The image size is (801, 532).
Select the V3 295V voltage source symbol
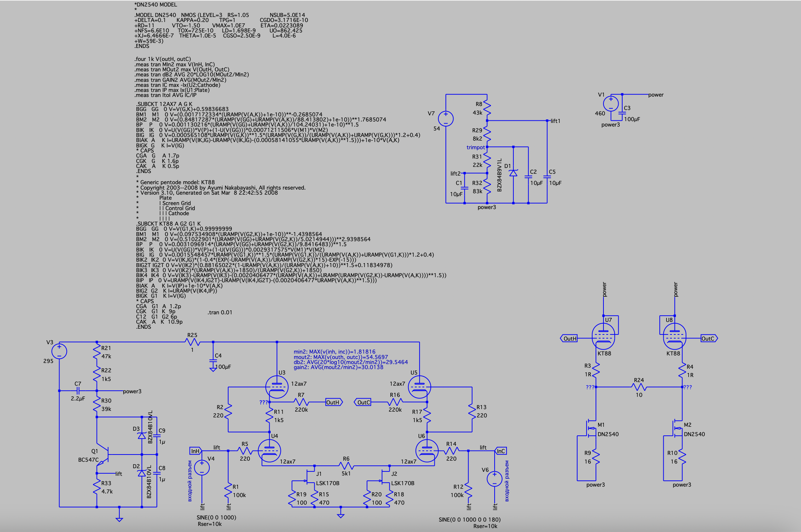point(59,351)
